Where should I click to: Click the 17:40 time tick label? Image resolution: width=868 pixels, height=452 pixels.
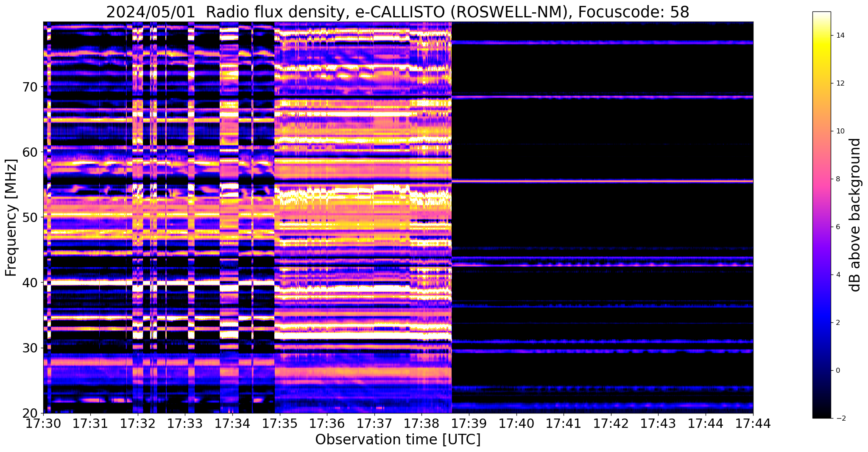(x=516, y=423)
